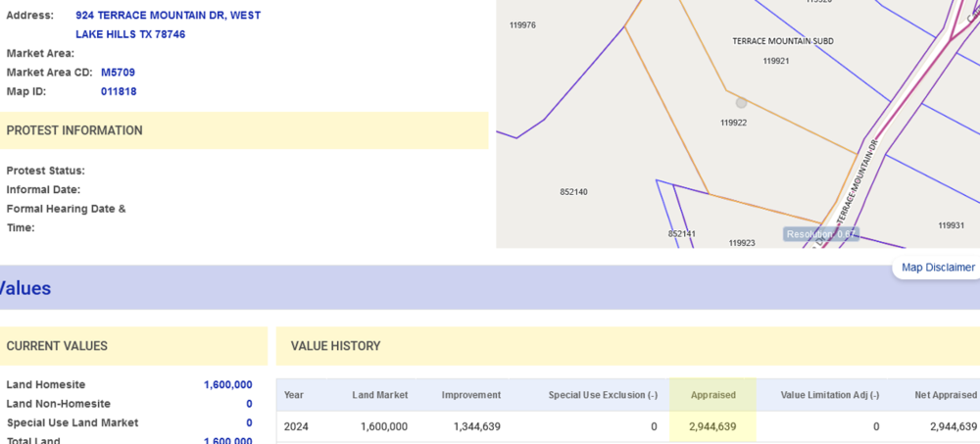Screen dimensions: 980x444
Task: Open the Map Disclaimer button
Action: [938, 268]
